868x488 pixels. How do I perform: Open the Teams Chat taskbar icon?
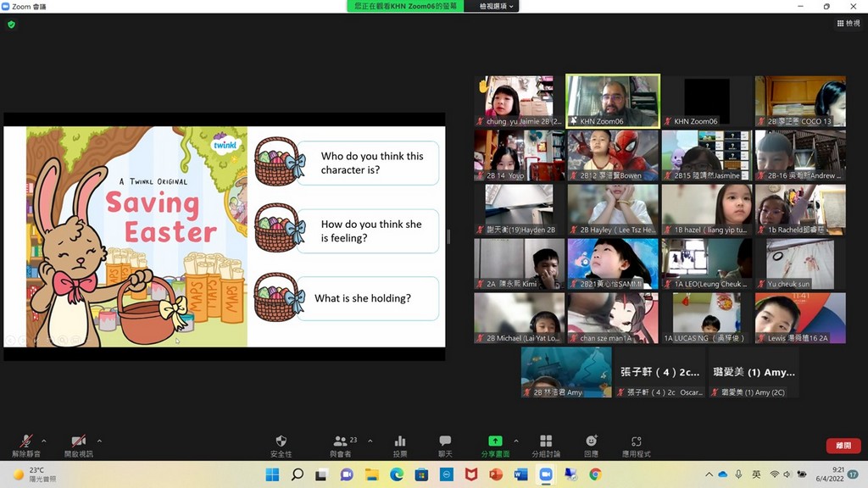[x=347, y=474]
